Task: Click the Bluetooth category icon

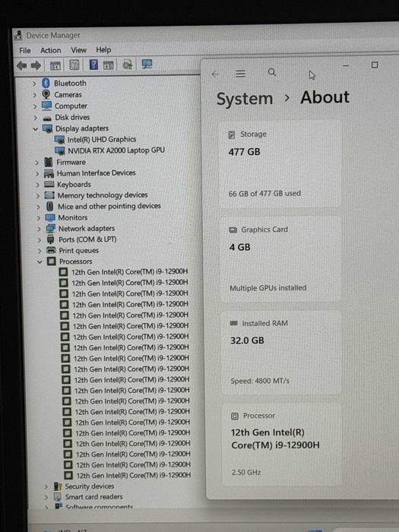Action: (46, 83)
